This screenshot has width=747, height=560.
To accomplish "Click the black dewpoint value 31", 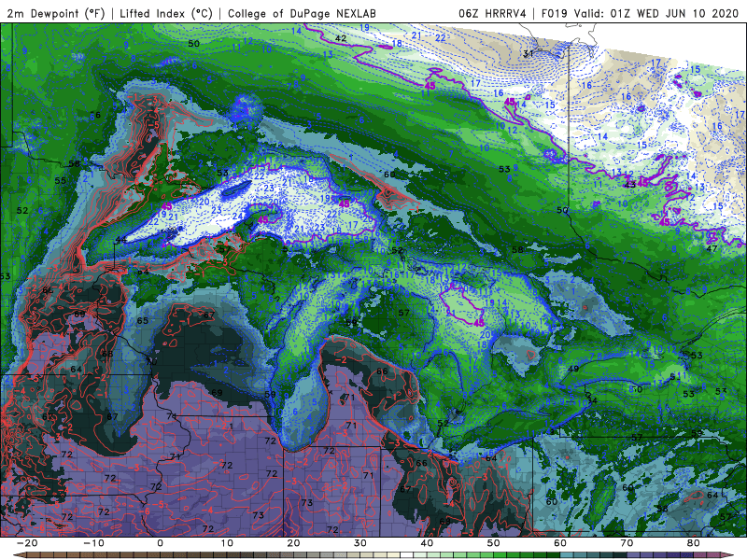I will click(x=528, y=53).
